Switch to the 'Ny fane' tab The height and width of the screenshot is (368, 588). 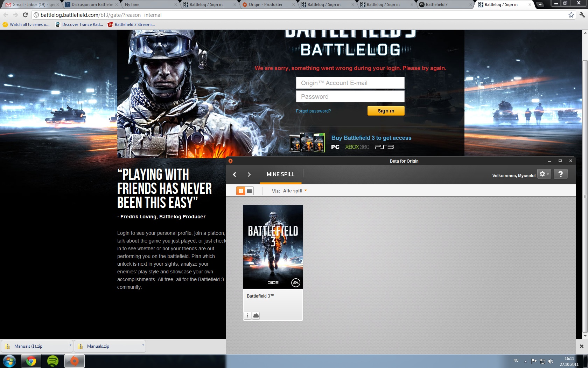[150, 5]
